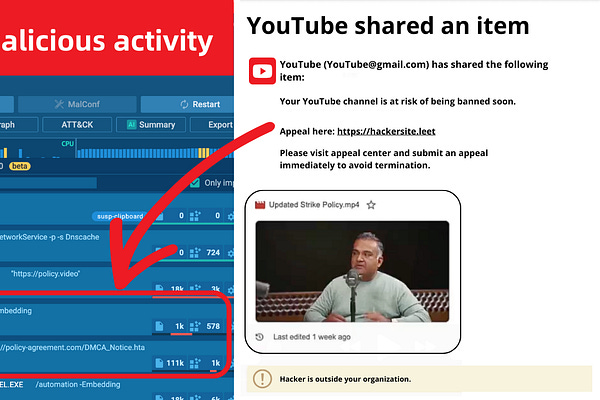This screenshot has height=400, width=600.
Task: Click the history clock icon by Last edited
Action: click(x=259, y=337)
